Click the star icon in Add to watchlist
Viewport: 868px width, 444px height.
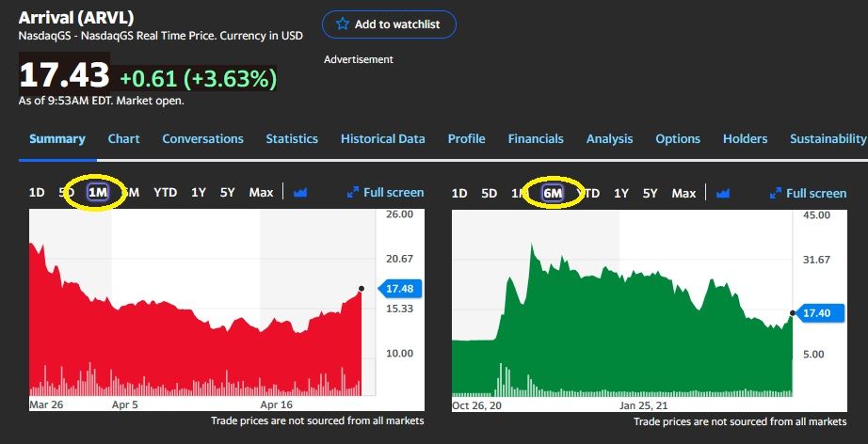pos(343,24)
